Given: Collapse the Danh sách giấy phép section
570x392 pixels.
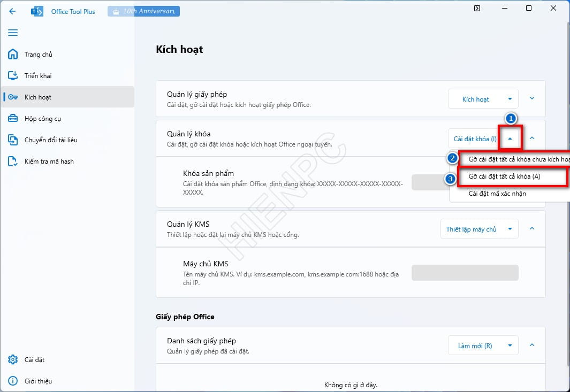Looking at the screenshot, I should point(532,345).
